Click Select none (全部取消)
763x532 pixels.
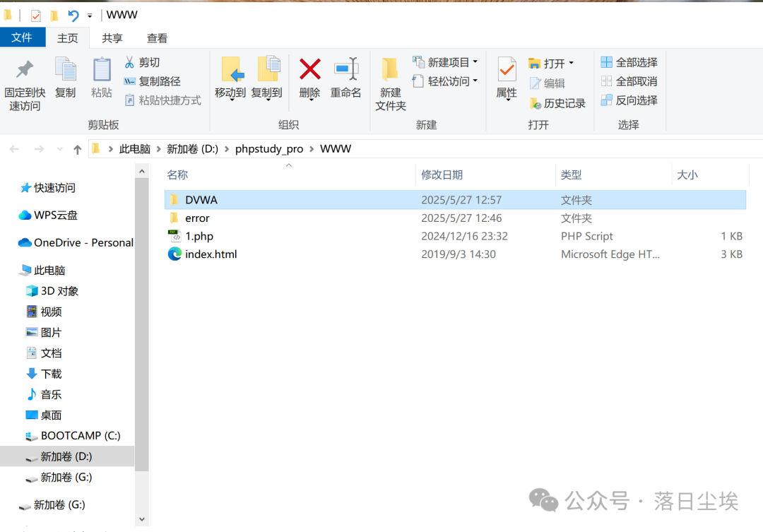click(x=629, y=81)
